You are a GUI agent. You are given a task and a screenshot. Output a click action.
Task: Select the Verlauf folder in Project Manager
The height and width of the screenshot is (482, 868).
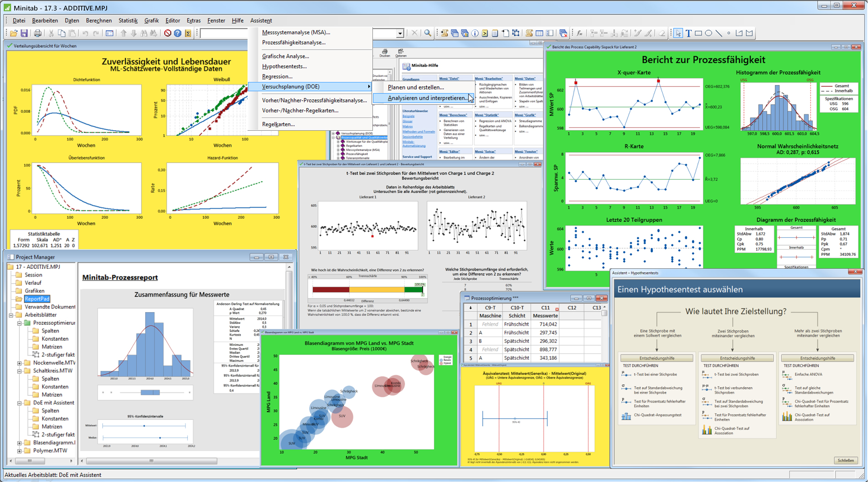33,283
